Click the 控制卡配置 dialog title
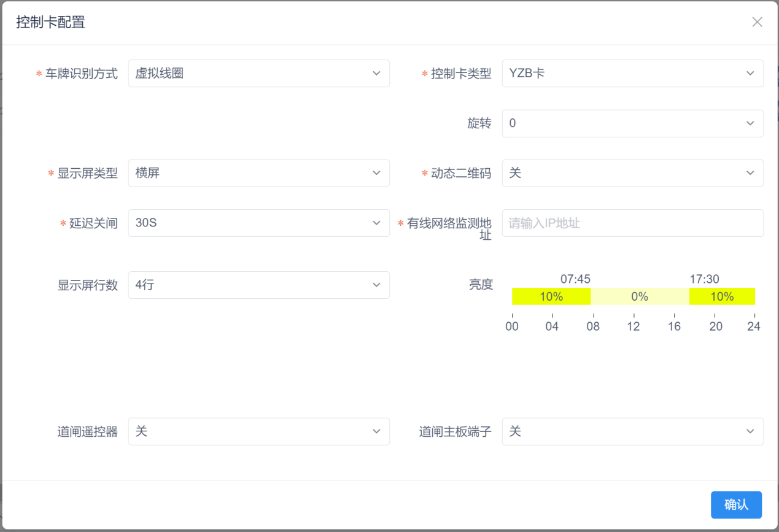The width and height of the screenshot is (779, 532). coord(50,23)
